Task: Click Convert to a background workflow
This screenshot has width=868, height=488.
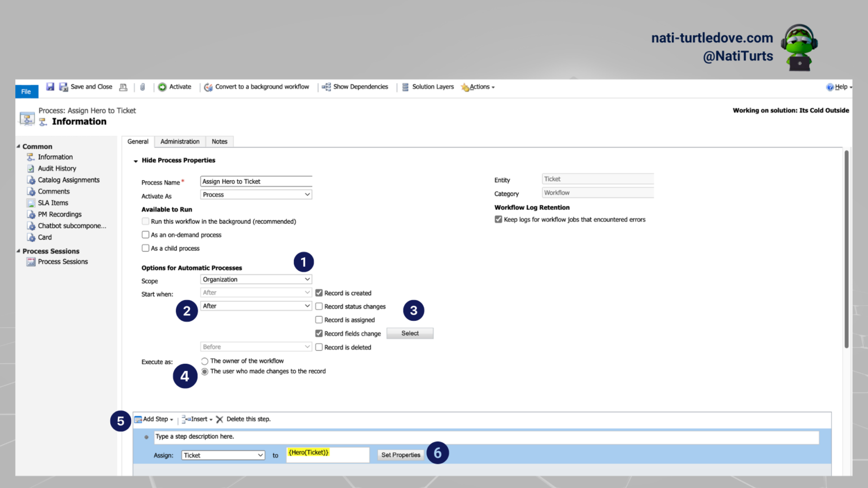Action: pos(257,87)
